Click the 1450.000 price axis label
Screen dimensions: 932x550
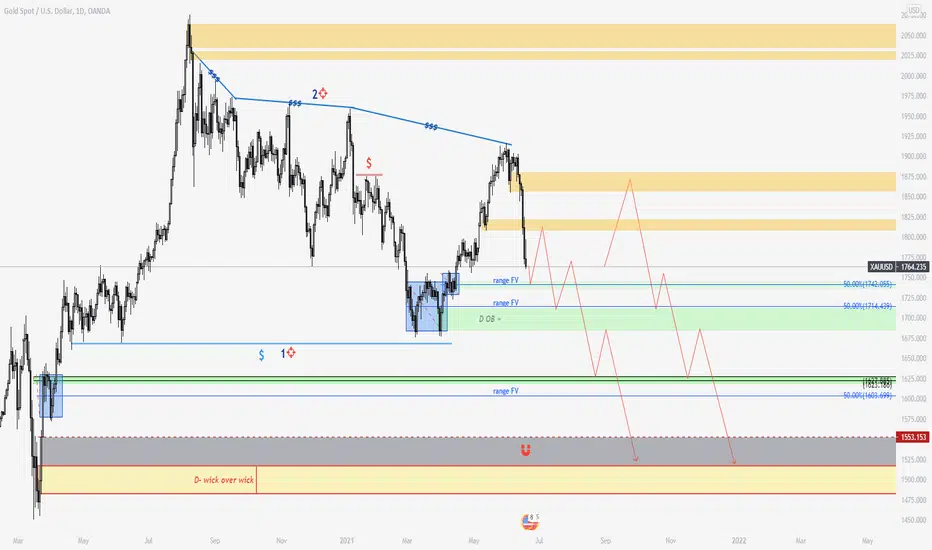point(914,520)
